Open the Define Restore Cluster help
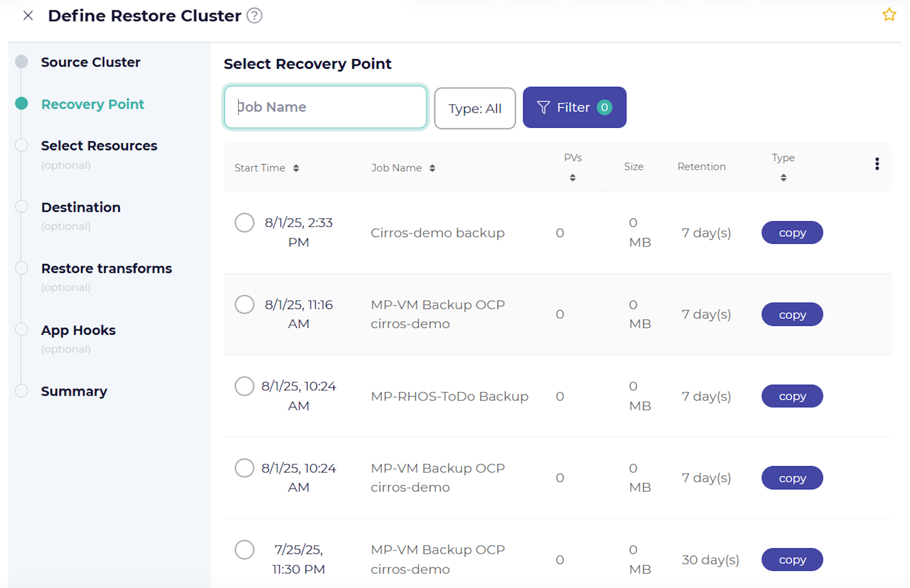 [255, 15]
